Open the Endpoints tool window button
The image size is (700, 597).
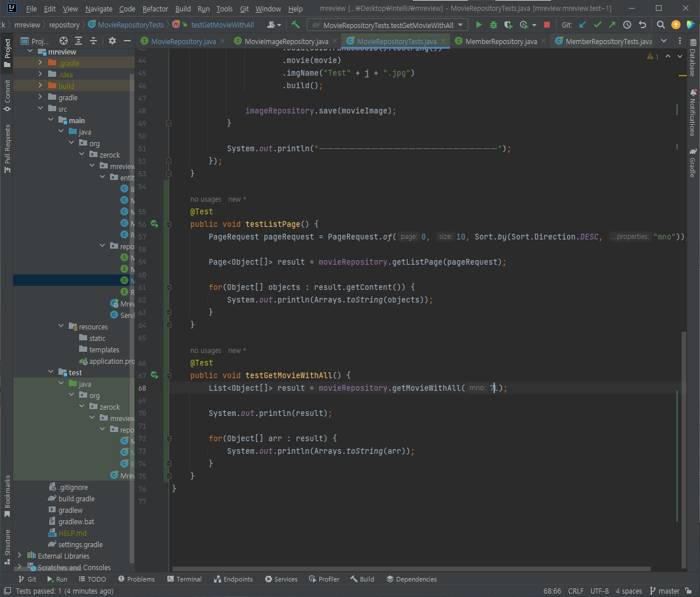pos(233,579)
